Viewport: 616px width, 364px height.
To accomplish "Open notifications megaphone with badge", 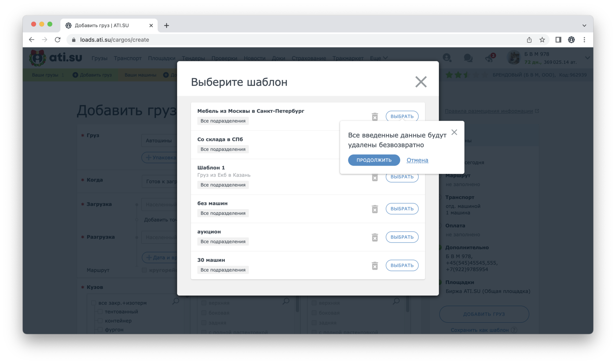I will [x=490, y=58].
